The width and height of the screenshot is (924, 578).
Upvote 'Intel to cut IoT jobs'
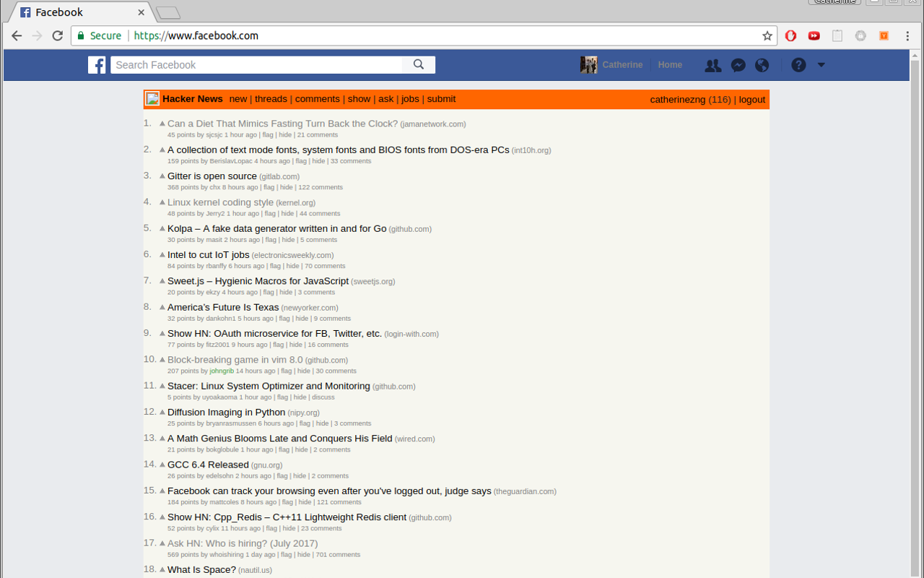coord(162,255)
